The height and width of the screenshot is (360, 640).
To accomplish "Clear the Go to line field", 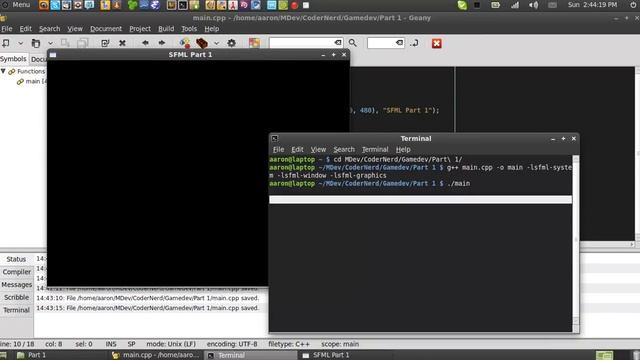I will [399, 42].
